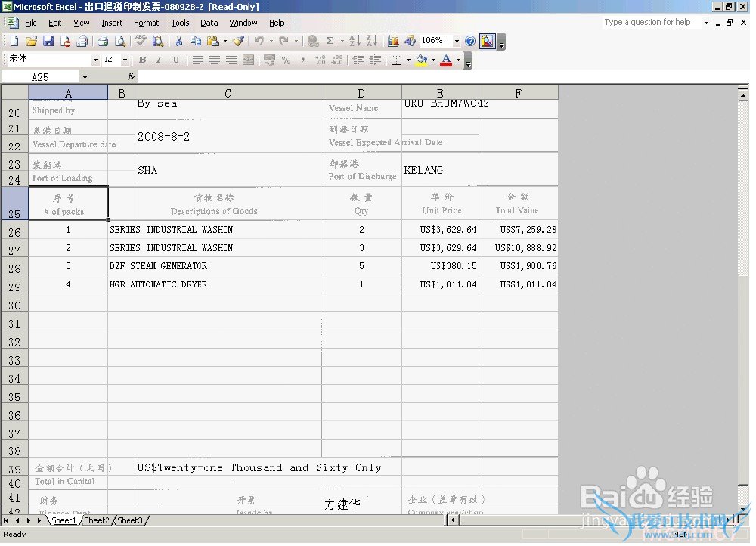Expand the borders style arrow
This screenshot has height=546, width=756.
(x=408, y=60)
